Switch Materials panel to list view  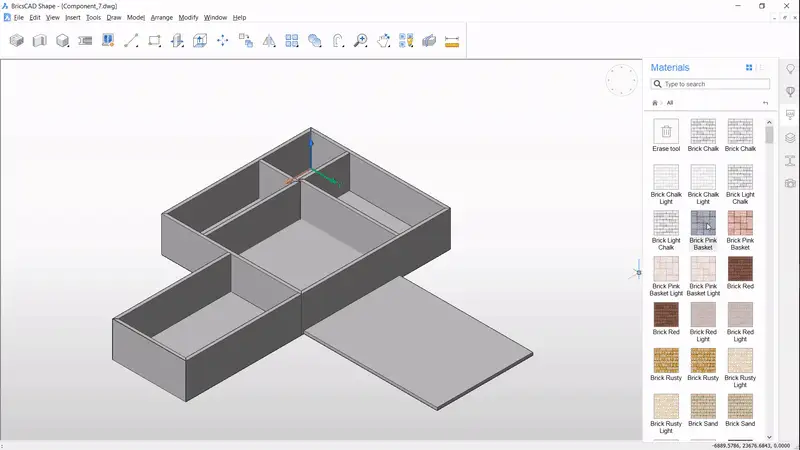pyautogui.click(x=761, y=67)
